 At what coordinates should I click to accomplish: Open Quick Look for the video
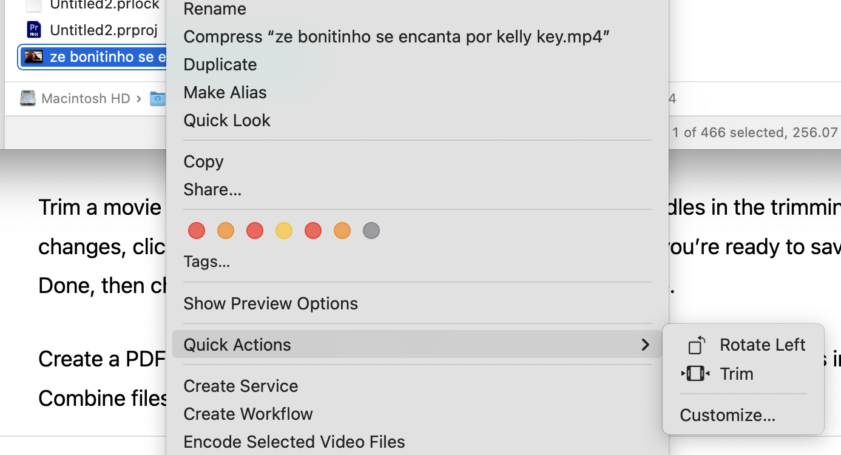coord(227,121)
